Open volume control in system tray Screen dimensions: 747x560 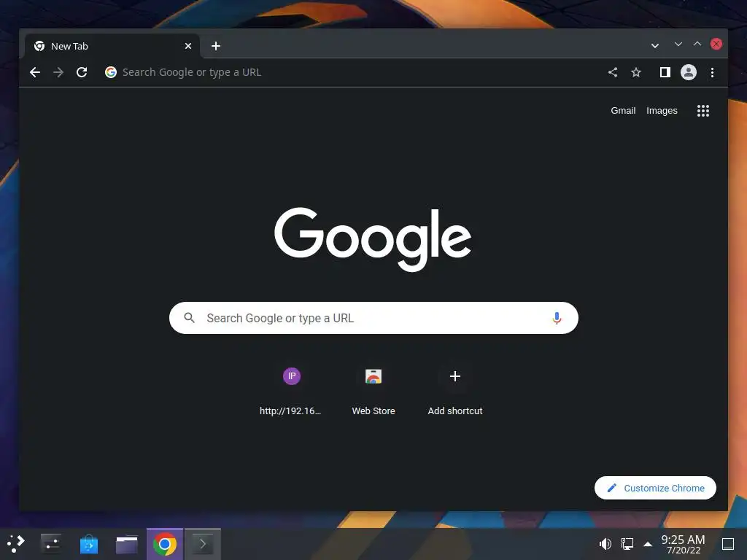click(x=605, y=544)
